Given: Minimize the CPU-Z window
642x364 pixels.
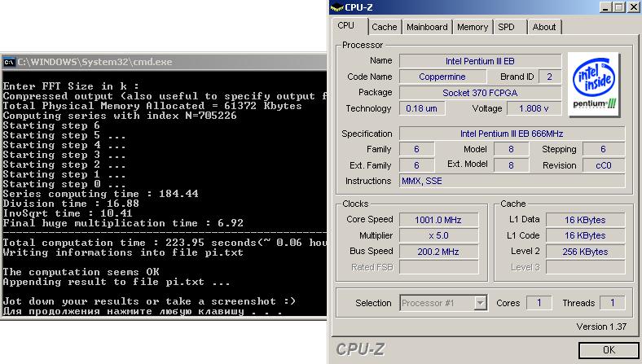Looking at the screenshot, I should point(606,7).
